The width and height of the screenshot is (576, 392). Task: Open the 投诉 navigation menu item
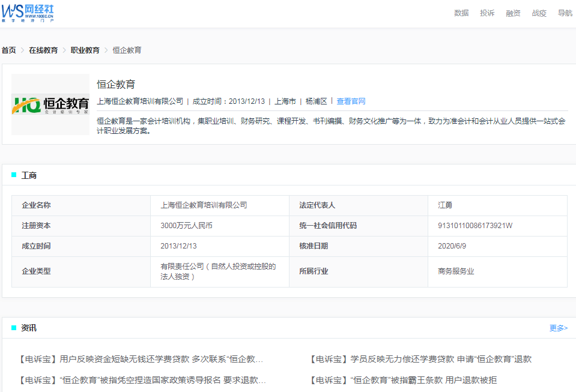tap(487, 13)
